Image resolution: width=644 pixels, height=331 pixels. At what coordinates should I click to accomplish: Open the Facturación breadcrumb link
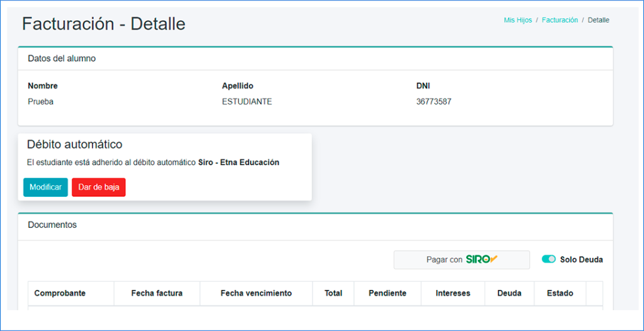(560, 20)
